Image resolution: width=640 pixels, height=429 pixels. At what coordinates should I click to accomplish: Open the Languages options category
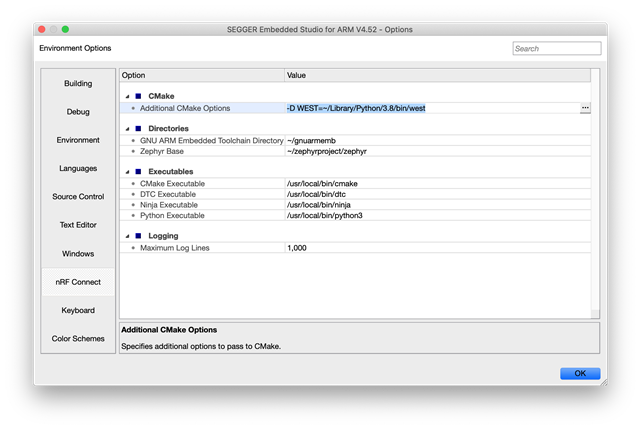(x=78, y=168)
